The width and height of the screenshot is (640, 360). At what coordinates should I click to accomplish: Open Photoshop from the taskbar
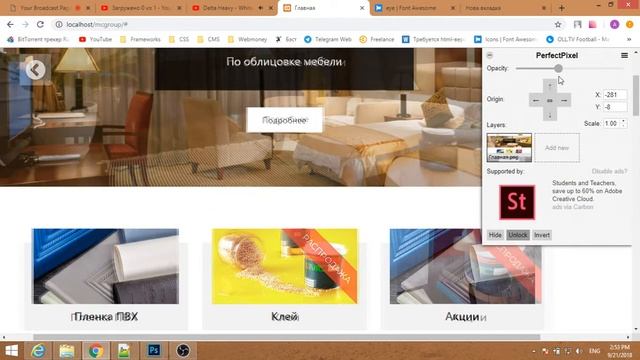[154, 351]
